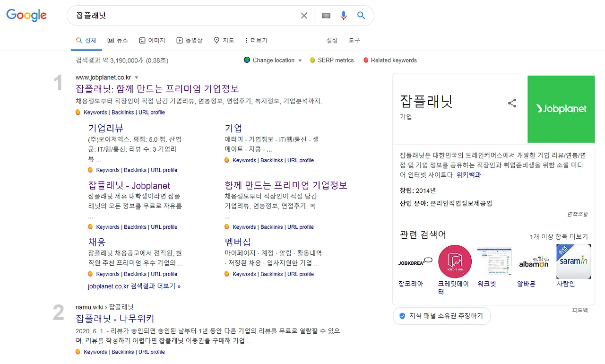605x364 pixels.
Task: Click the namu.wiki › 잡플래닛 breadcrumb
Action: [104, 307]
